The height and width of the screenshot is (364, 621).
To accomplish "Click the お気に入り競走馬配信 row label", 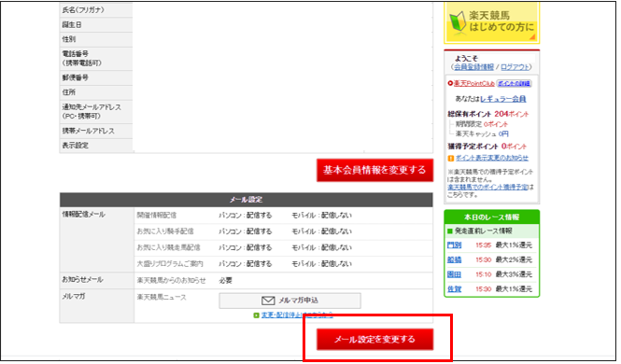I will point(168,247).
